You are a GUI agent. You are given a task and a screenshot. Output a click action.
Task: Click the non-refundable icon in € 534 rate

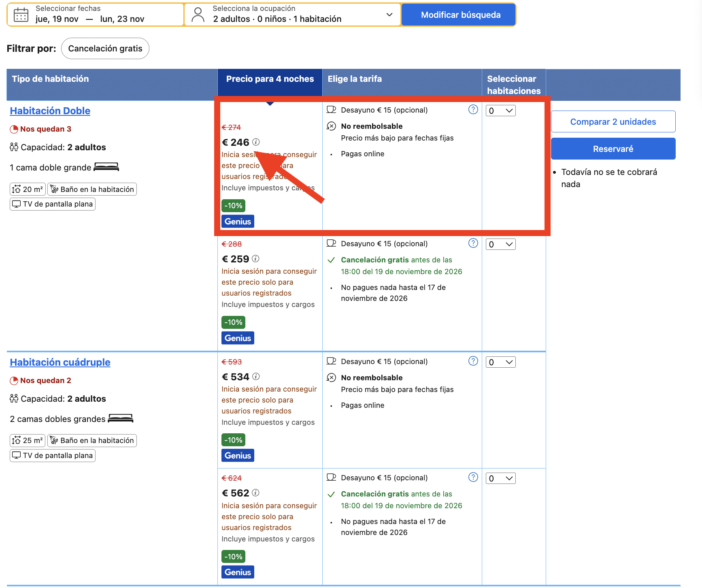331,377
